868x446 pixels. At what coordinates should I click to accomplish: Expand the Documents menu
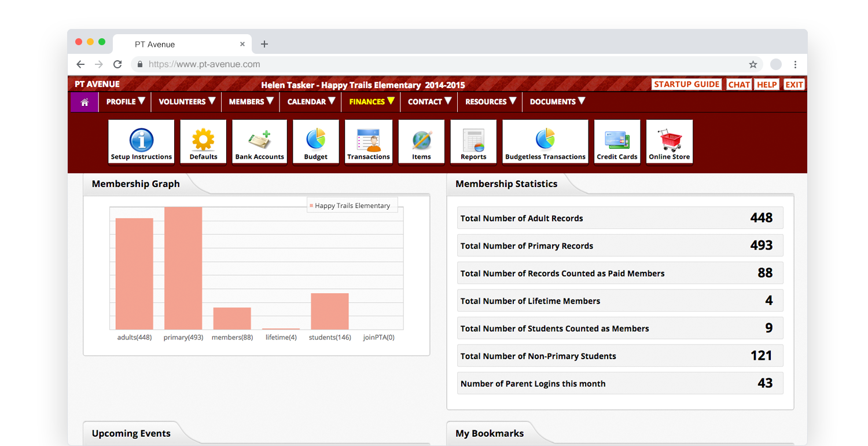[x=557, y=101]
